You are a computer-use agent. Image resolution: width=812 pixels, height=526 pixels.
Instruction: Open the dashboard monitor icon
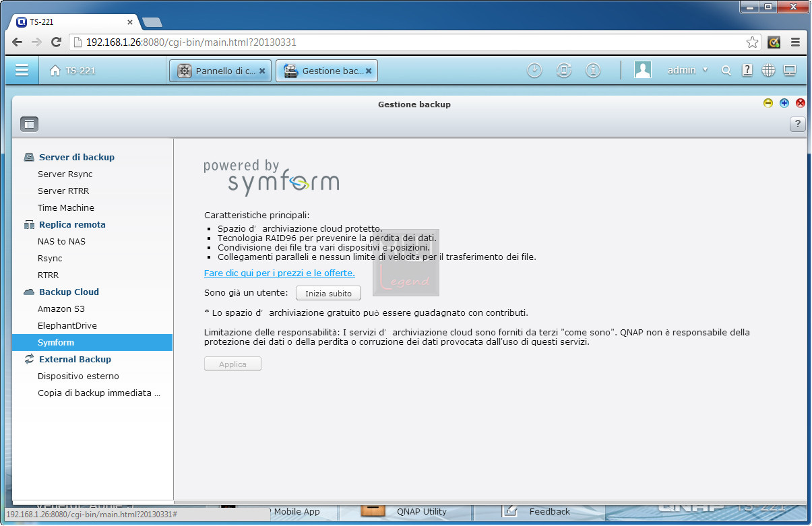coord(790,70)
